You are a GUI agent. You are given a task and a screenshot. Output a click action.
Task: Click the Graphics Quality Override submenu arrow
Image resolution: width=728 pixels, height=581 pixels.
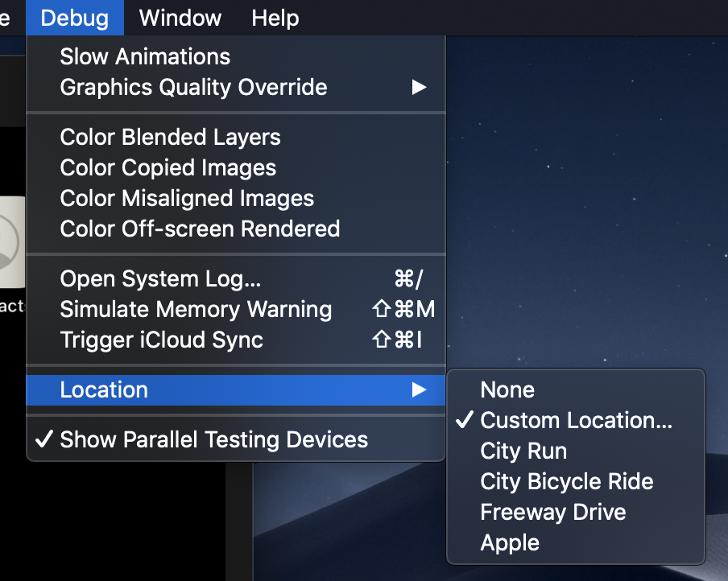(x=419, y=87)
